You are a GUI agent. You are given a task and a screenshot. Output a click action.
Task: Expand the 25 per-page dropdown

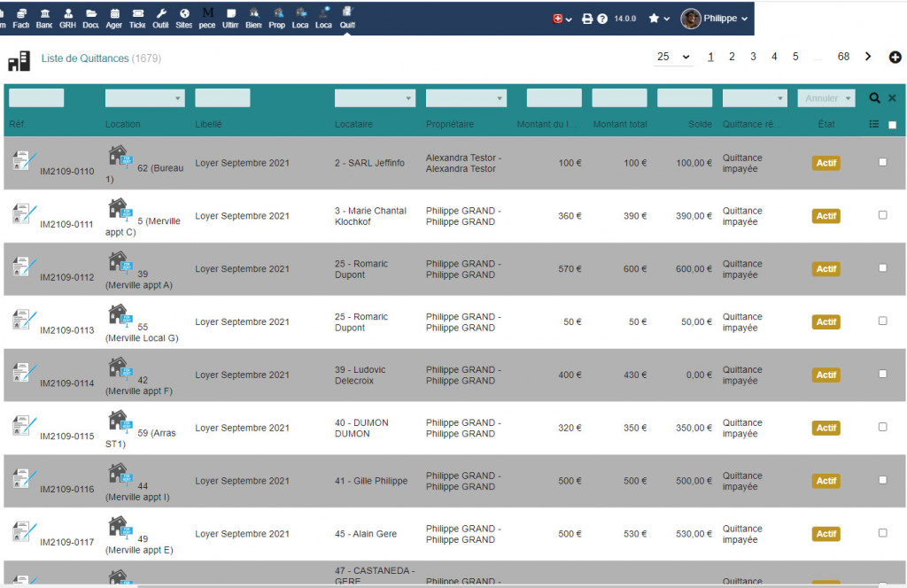pyautogui.click(x=673, y=57)
